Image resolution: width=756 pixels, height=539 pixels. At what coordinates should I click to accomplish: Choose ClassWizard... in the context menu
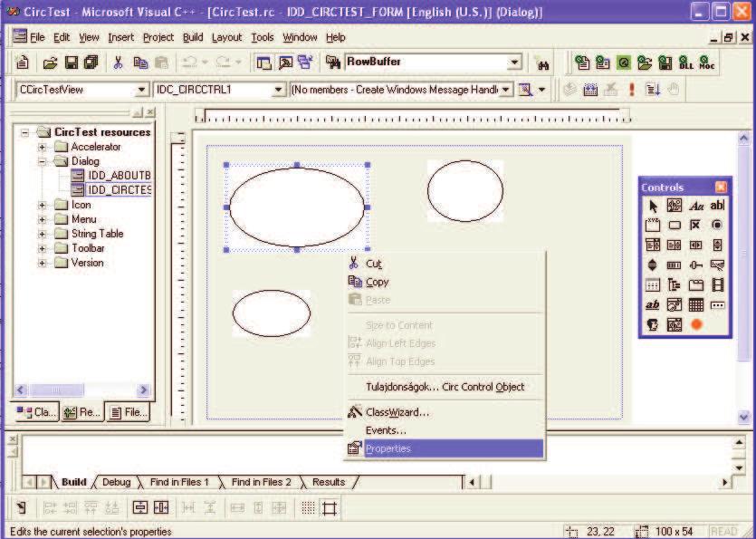(445, 412)
